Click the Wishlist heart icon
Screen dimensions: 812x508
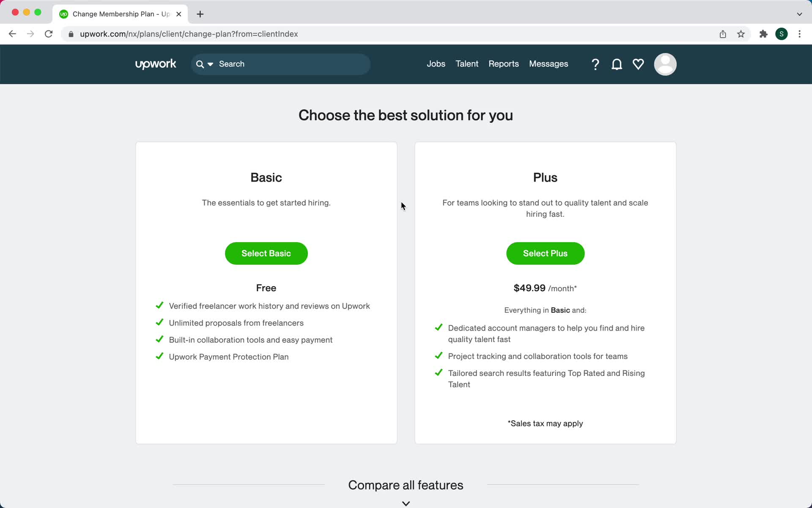click(638, 64)
